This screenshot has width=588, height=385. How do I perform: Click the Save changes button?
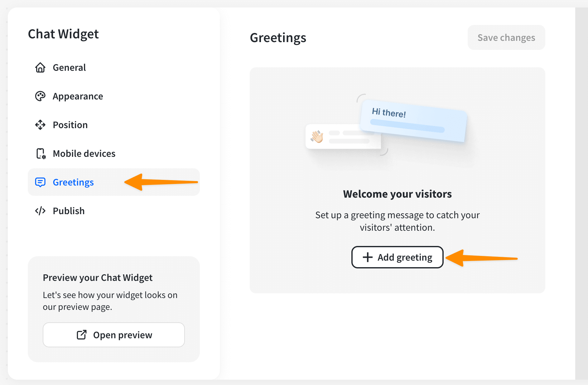tap(506, 37)
